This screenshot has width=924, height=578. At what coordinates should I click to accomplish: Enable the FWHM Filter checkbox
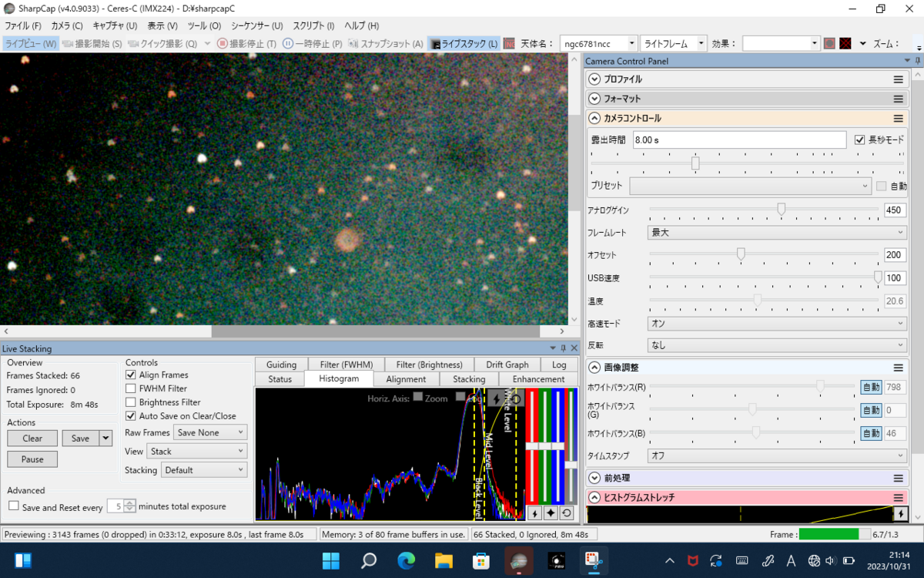click(x=131, y=389)
